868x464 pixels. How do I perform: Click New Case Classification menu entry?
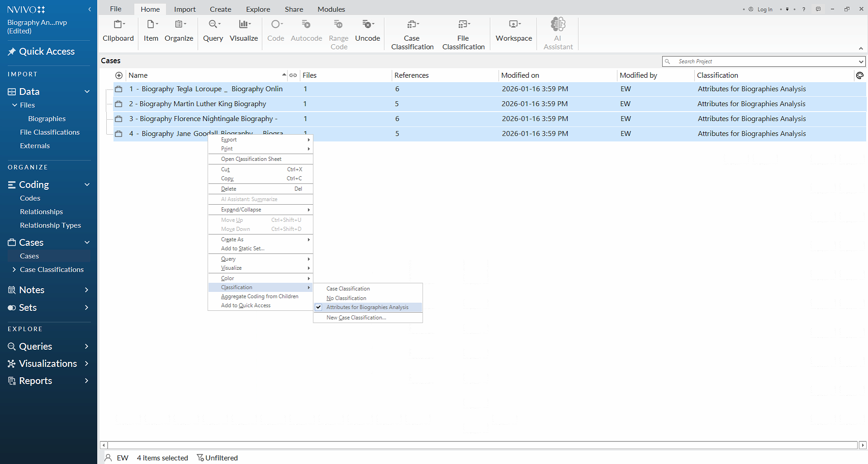356,318
